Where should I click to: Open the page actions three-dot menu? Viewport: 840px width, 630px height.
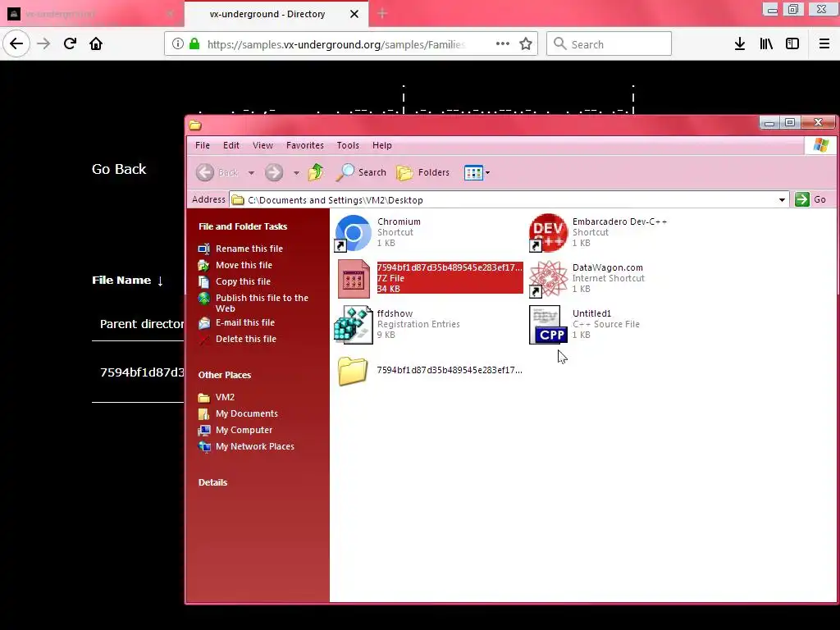[503, 44]
